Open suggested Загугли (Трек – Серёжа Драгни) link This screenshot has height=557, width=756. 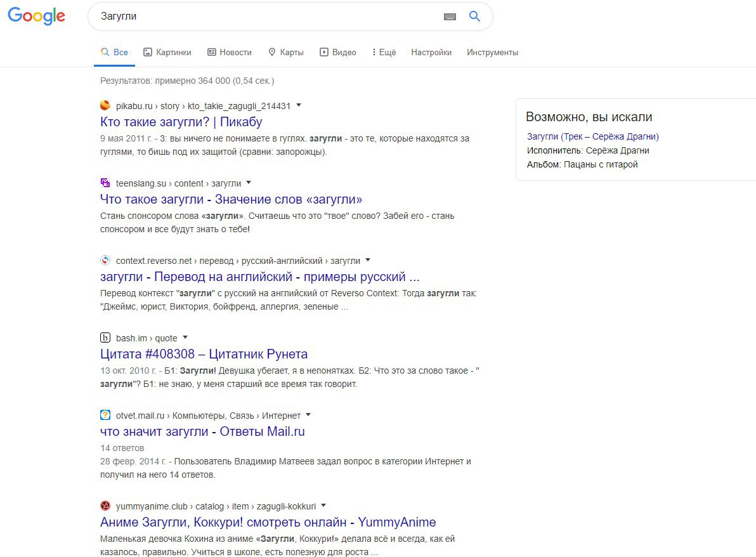coord(592,136)
